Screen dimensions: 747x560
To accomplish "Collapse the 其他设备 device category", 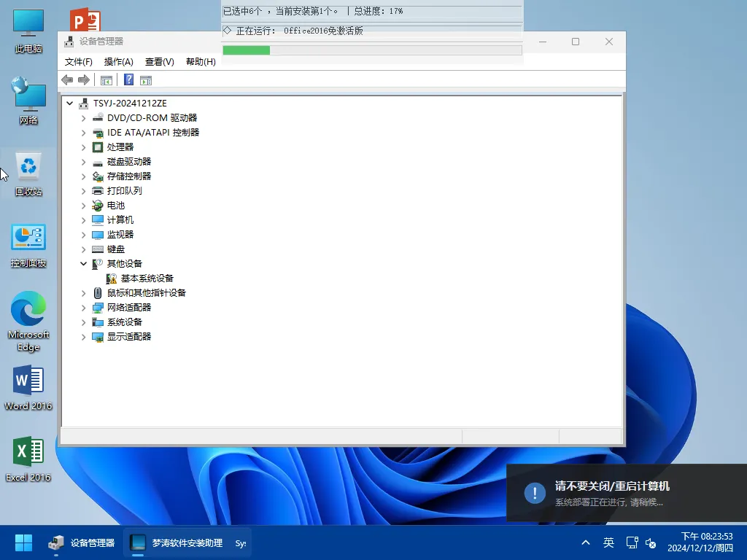I will tap(83, 263).
